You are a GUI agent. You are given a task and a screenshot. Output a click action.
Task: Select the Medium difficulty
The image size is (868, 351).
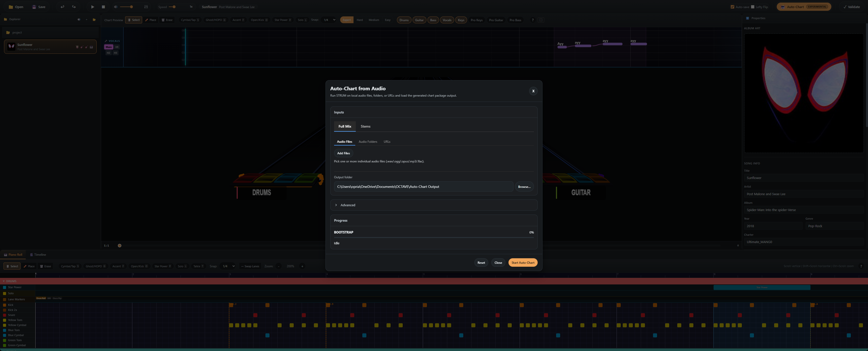(374, 20)
